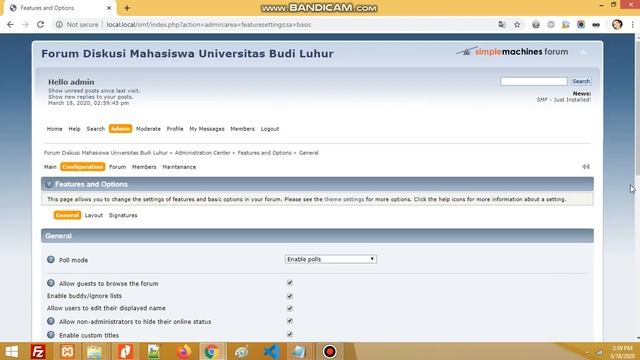Open help for hiding online status setting

pyautogui.click(x=51, y=321)
